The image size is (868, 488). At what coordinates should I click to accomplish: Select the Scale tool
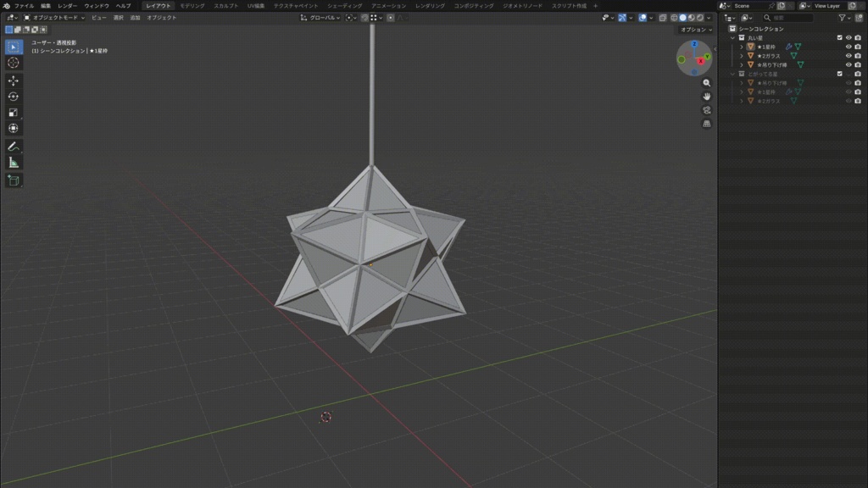point(14,113)
